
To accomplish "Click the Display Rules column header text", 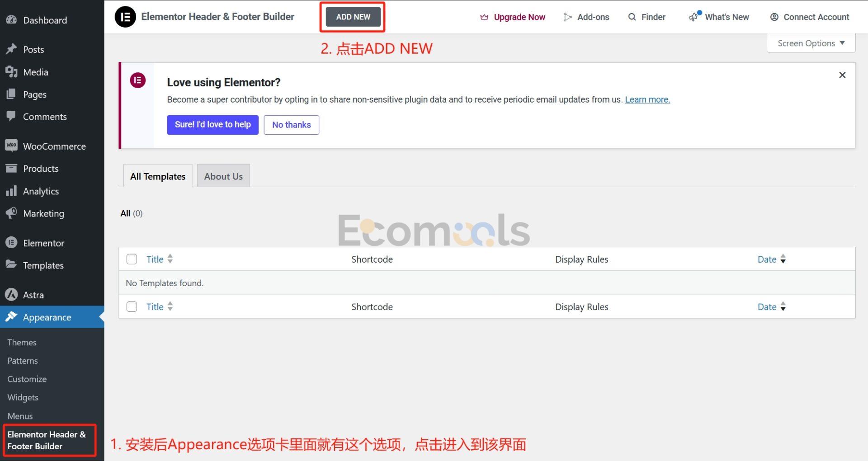I will point(581,259).
